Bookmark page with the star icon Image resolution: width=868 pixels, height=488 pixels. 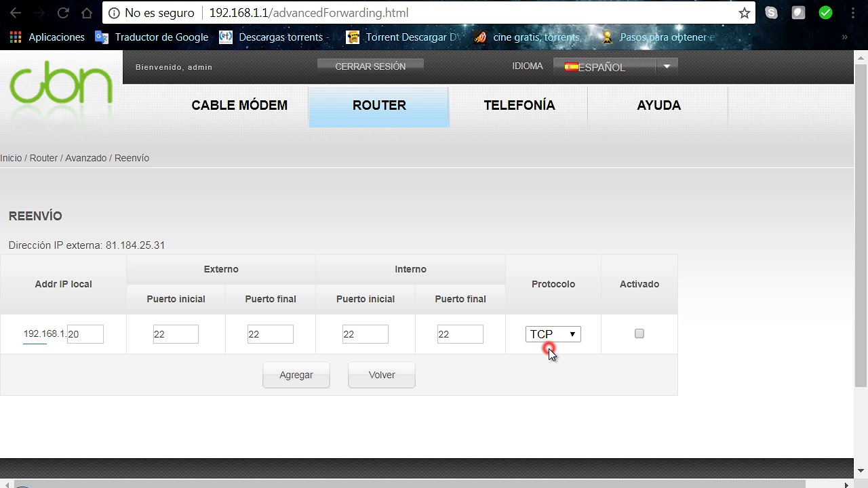click(745, 13)
